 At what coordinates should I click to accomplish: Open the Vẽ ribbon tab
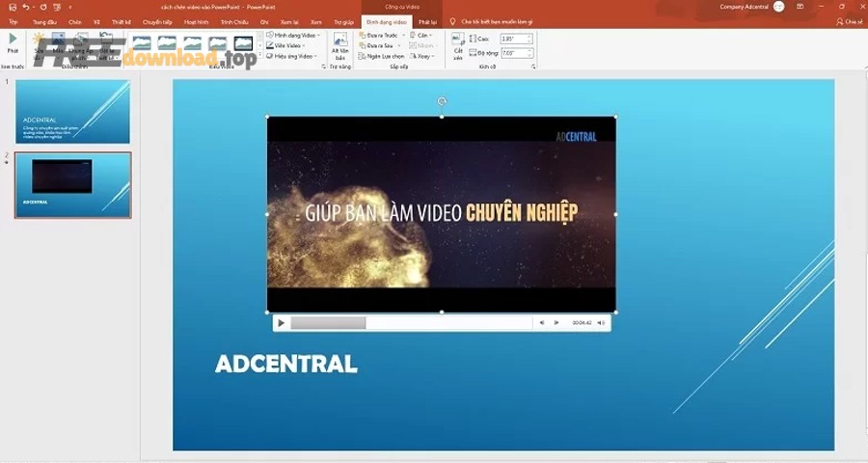tap(96, 22)
